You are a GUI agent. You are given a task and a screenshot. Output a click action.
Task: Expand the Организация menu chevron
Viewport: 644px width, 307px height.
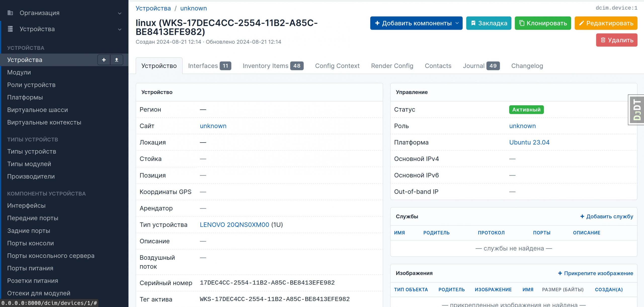point(120,13)
